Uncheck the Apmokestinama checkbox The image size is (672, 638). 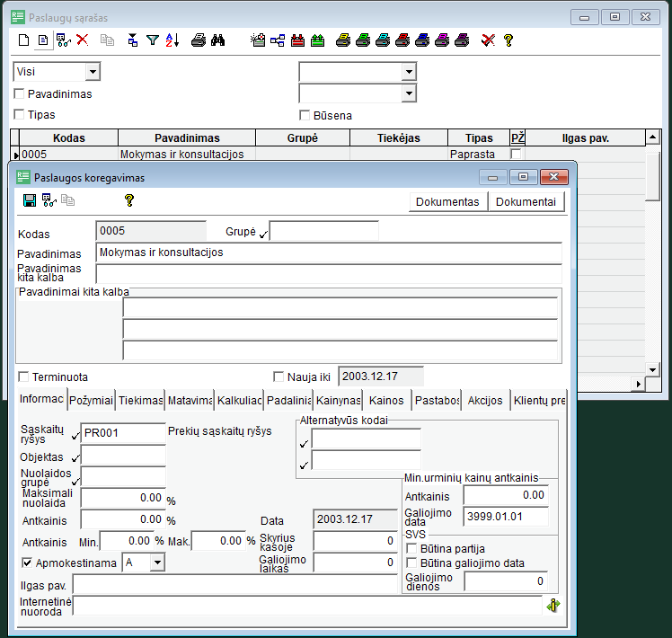(27, 563)
